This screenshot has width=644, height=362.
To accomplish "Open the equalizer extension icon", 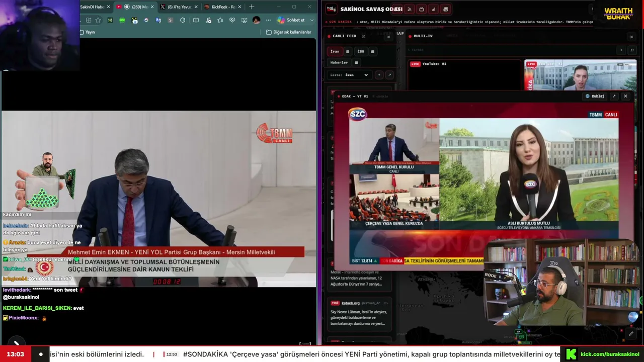I will click(110, 20).
